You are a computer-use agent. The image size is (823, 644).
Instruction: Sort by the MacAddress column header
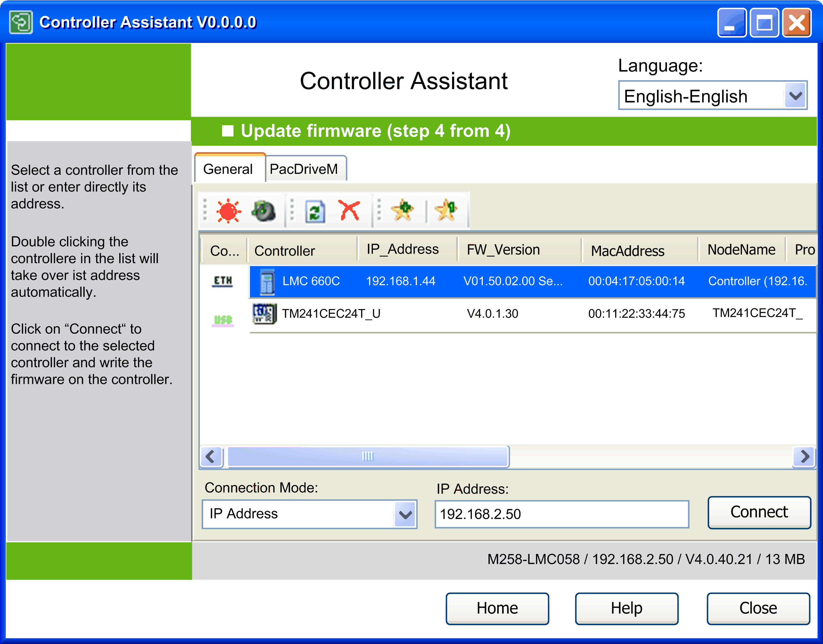click(639, 250)
